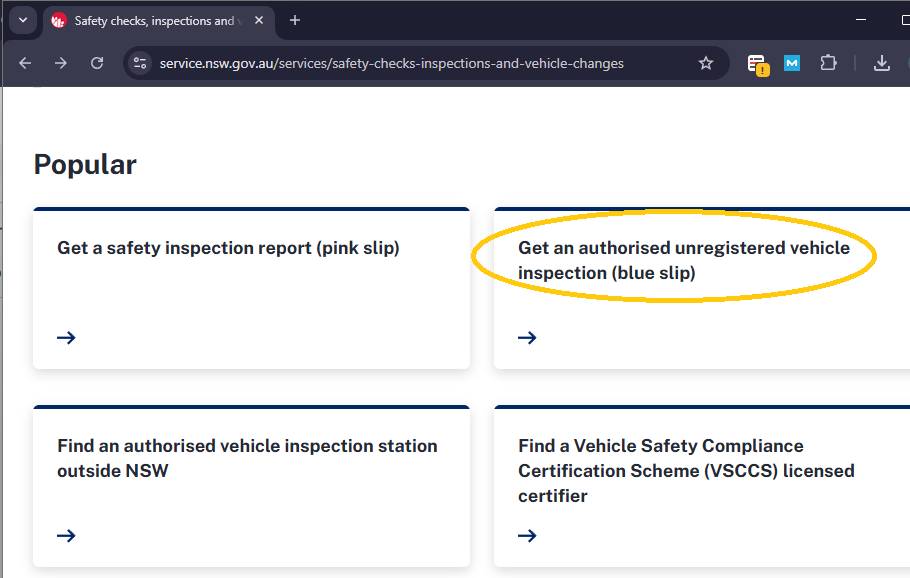Open Find an authorised vehicle inspection station outside NSW
910x578 pixels.
pyautogui.click(x=247, y=458)
